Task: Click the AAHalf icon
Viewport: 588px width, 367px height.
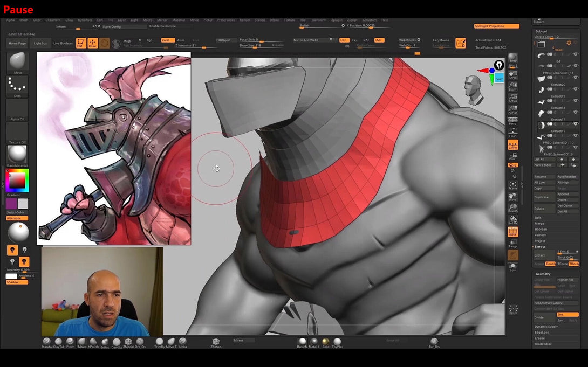Action: (512, 109)
